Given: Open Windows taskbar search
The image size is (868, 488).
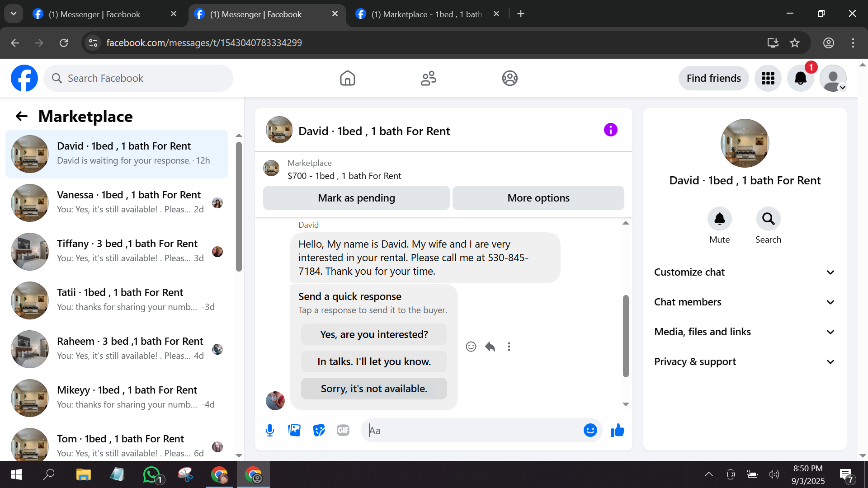Looking at the screenshot, I should [49, 474].
